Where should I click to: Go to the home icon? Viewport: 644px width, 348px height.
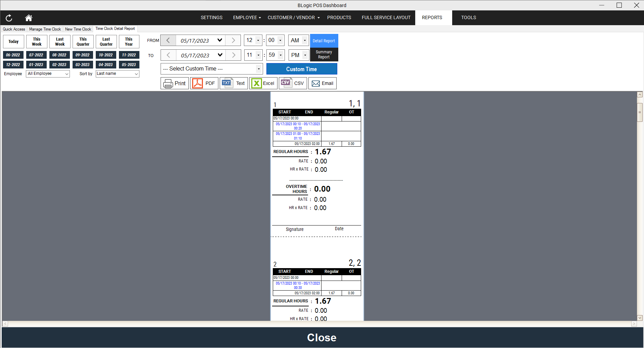tap(29, 18)
